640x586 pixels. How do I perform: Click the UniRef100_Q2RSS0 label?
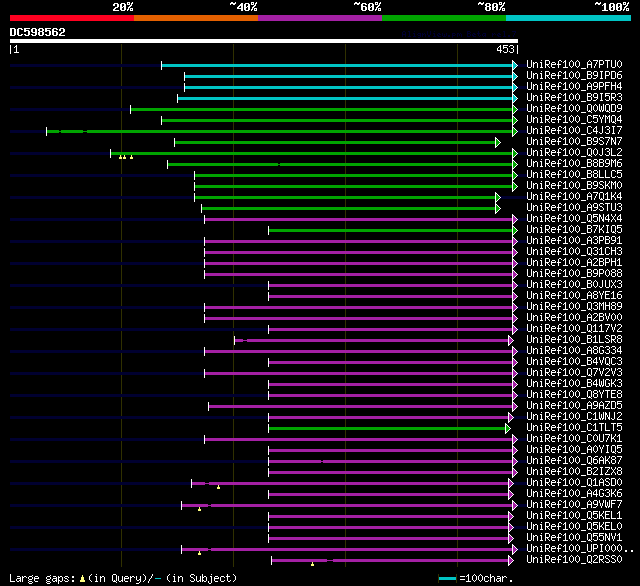click(x=574, y=560)
